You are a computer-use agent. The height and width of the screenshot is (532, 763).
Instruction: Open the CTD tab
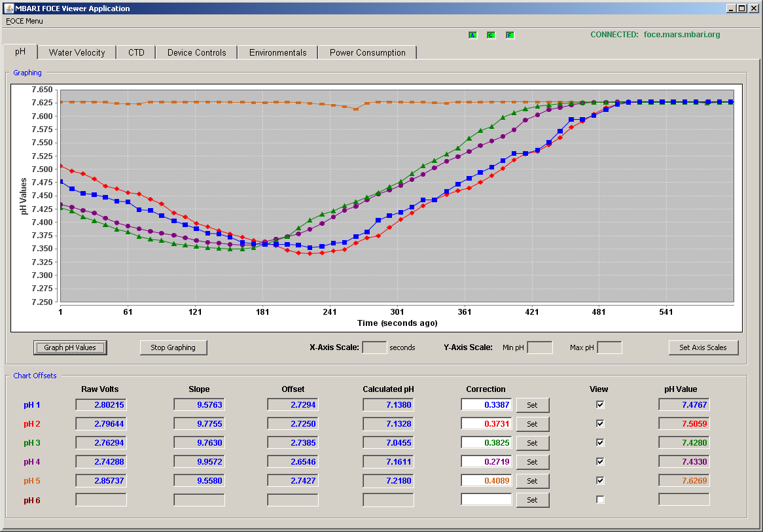pos(136,52)
